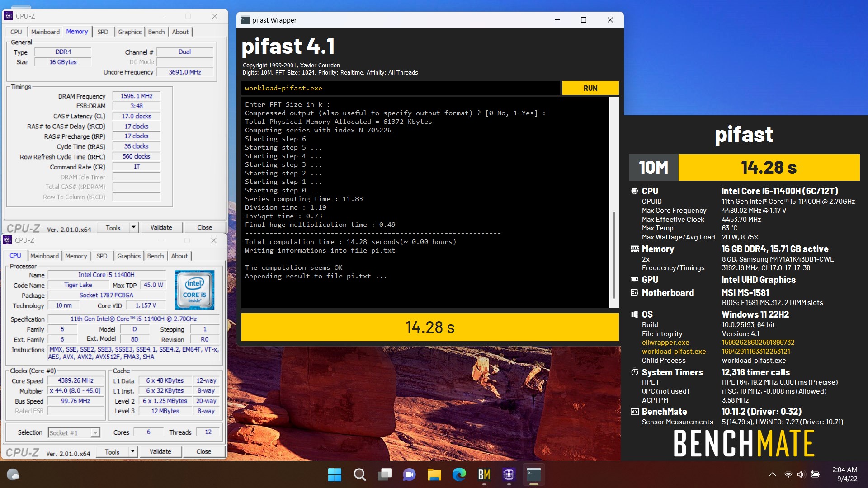This screenshot has height=488, width=868.
Task: Switch to CPU-Z taskbar icon
Action: point(509,474)
